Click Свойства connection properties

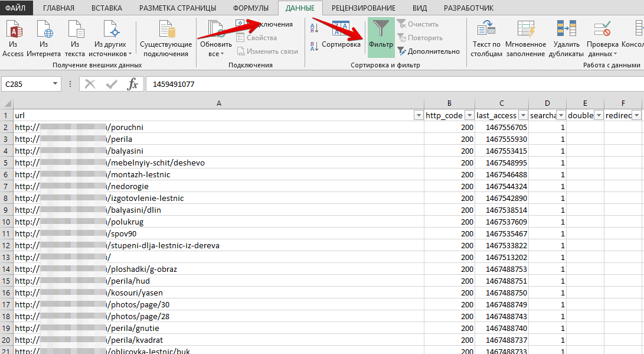coord(257,38)
